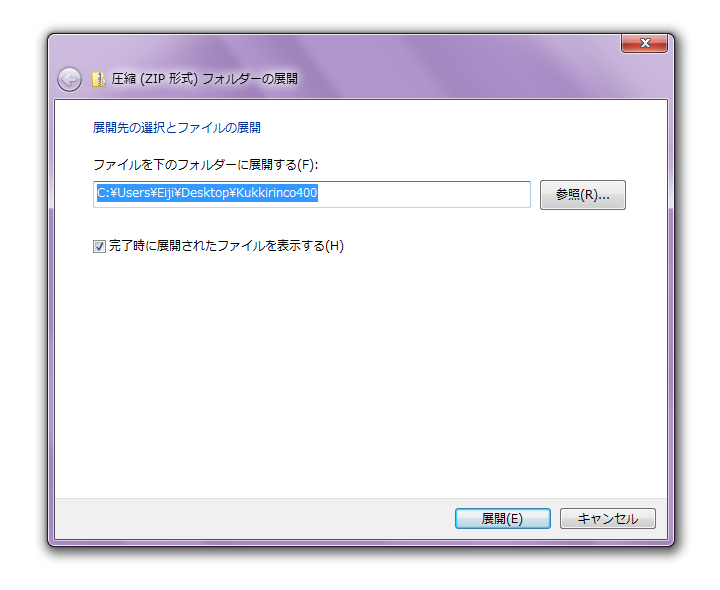Close the extraction wizard window
Image resolution: width=720 pixels, height=590 pixels.
coord(645,43)
